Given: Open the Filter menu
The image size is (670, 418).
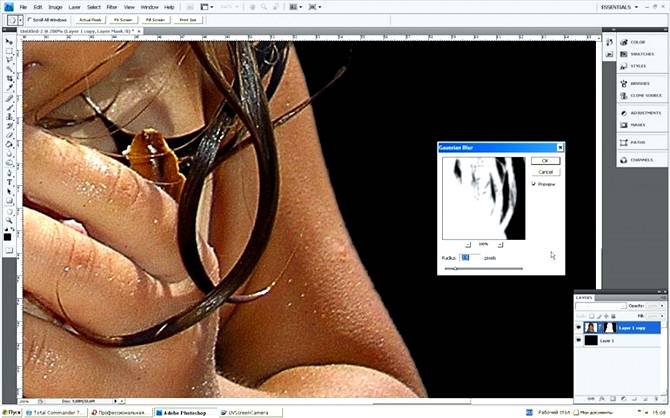Looking at the screenshot, I should tap(112, 7).
